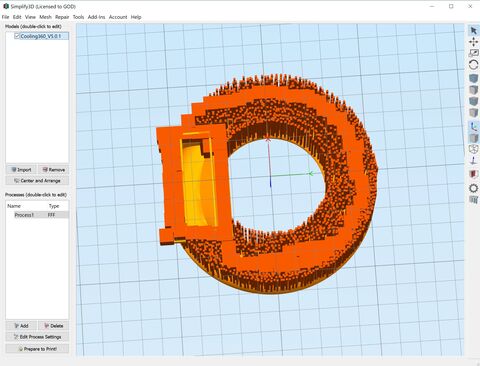Screen dimensions: 480x366
Task: Toggle solid model display icon
Action: 473,138
